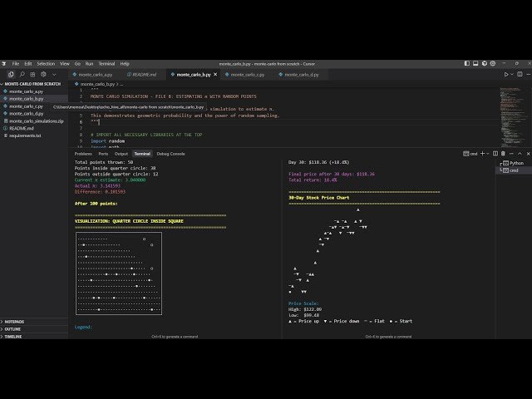Image resolution: width=532 pixels, height=399 pixels.
Task: Open Cursor settings gear in title bar
Action: (x=493, y=63)
